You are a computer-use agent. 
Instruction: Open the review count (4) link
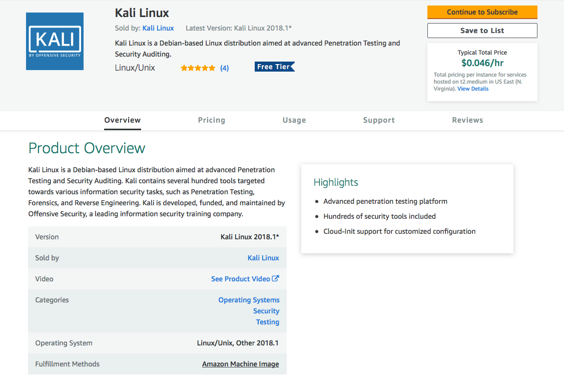click(x=225, y=68)
